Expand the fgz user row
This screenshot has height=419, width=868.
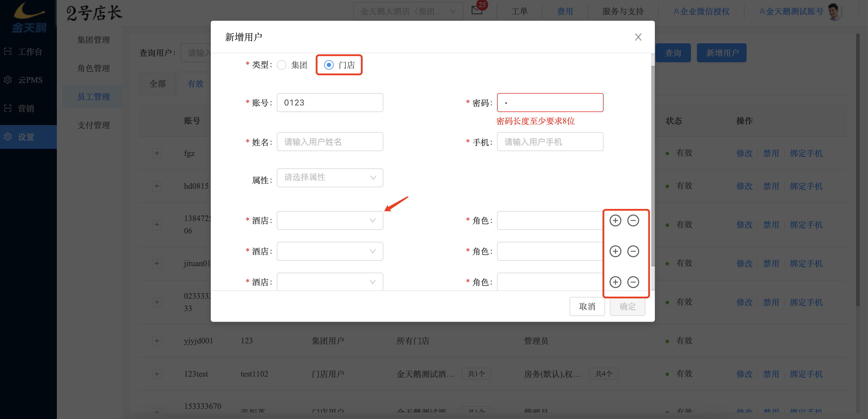click(x=157, y=153)
